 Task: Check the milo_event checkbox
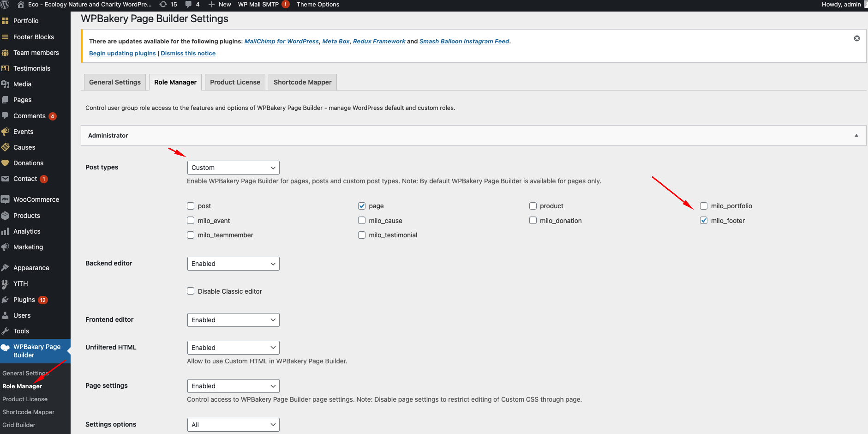(x=191, y=221)
